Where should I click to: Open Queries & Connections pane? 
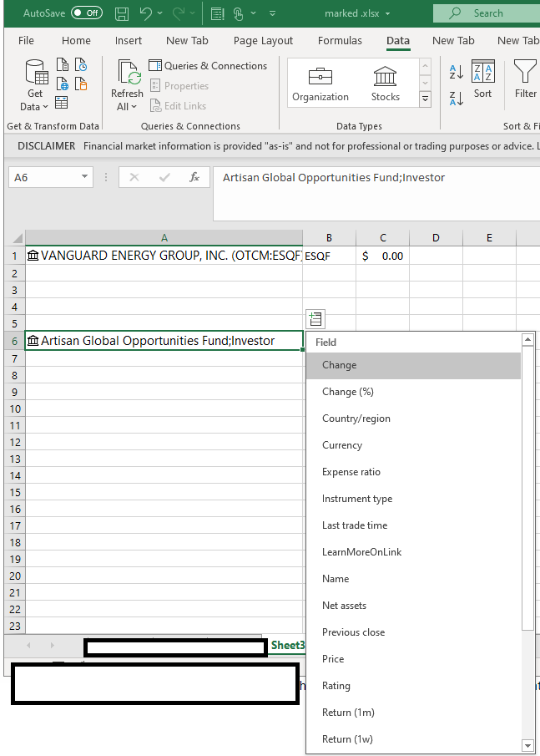pos(208,65)
